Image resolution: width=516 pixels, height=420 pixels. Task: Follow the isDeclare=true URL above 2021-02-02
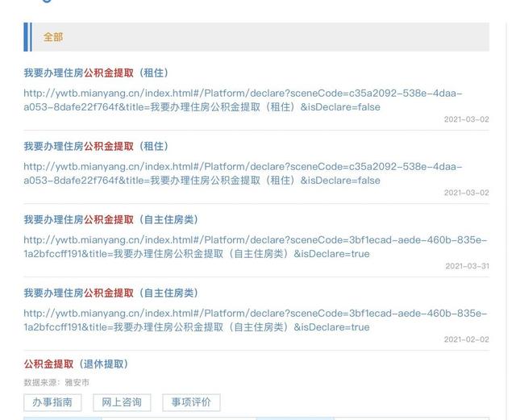click(256, 320)
